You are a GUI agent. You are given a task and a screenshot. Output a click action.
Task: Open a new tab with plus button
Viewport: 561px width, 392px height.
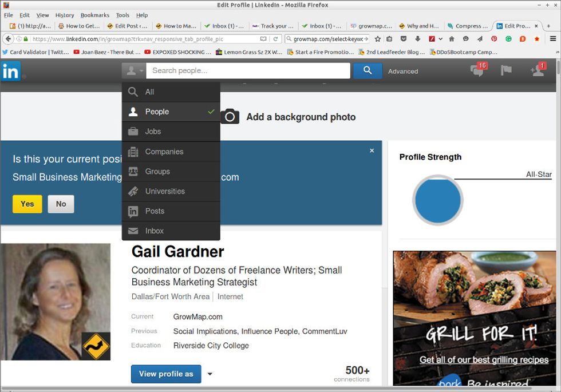[548, 26]
